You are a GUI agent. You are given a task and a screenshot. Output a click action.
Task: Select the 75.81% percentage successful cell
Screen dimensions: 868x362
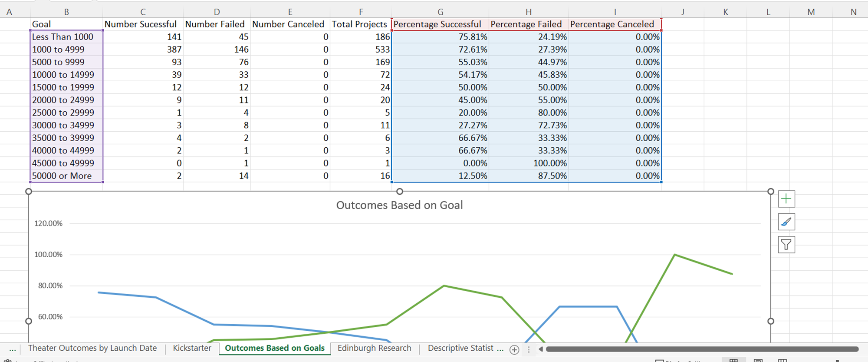click(x=440, y=37)
